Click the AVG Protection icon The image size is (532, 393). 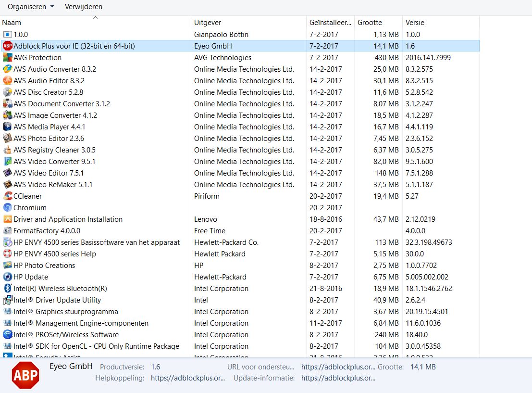pyautogui.click(x=7, y=58)
